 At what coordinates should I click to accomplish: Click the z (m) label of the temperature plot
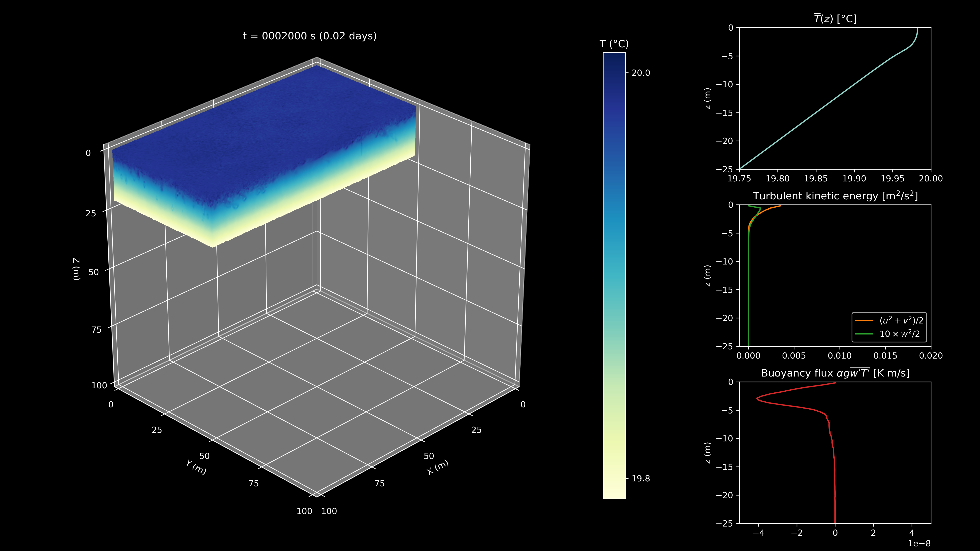pos(707,99)
